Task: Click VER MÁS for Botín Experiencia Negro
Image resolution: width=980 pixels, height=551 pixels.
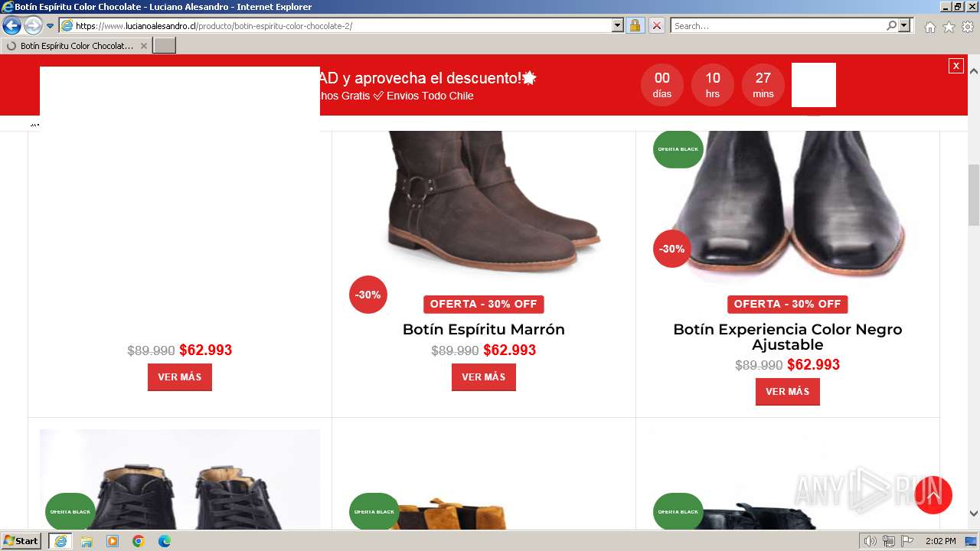Action: point(788,392)
